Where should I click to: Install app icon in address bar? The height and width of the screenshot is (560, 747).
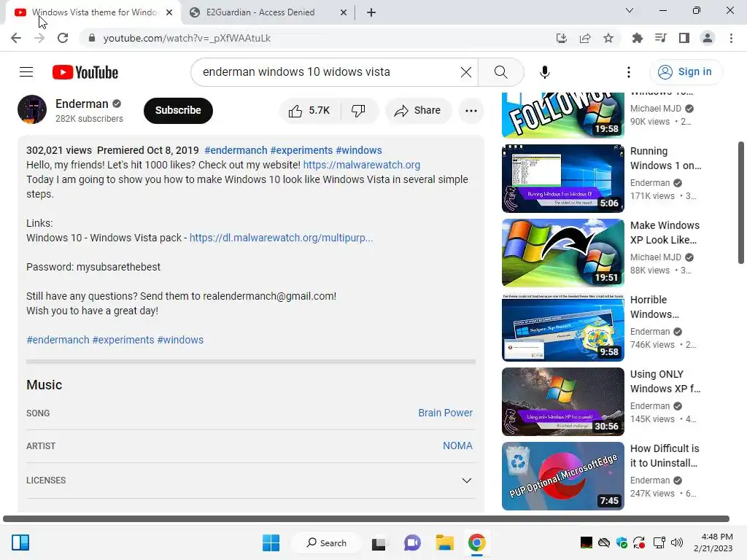[x=562, y=38]
